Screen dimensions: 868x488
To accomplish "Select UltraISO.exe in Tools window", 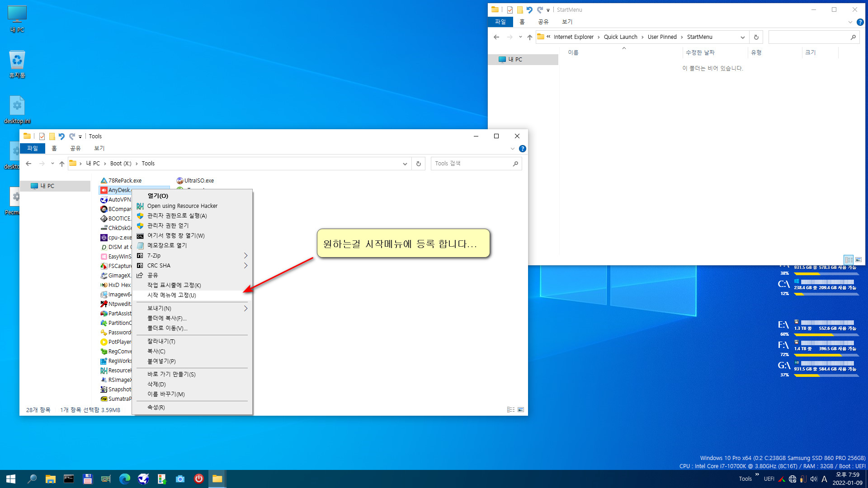I will [195, 180].
